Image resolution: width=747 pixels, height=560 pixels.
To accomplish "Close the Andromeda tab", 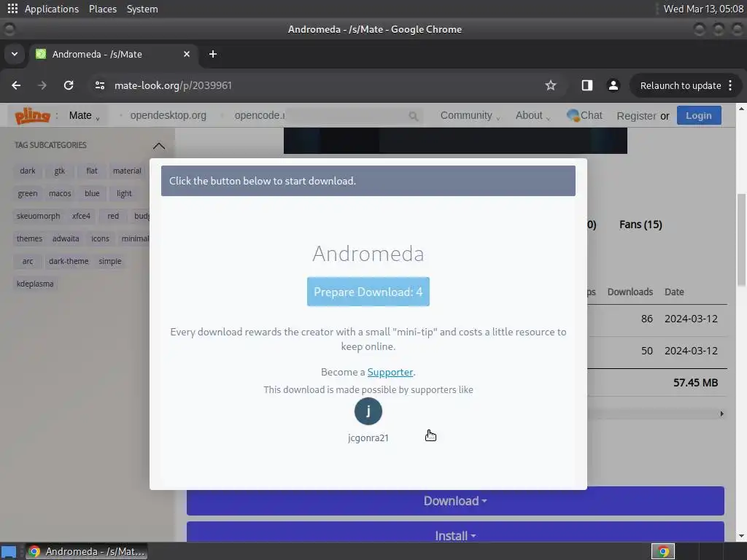I will [187, 54].
